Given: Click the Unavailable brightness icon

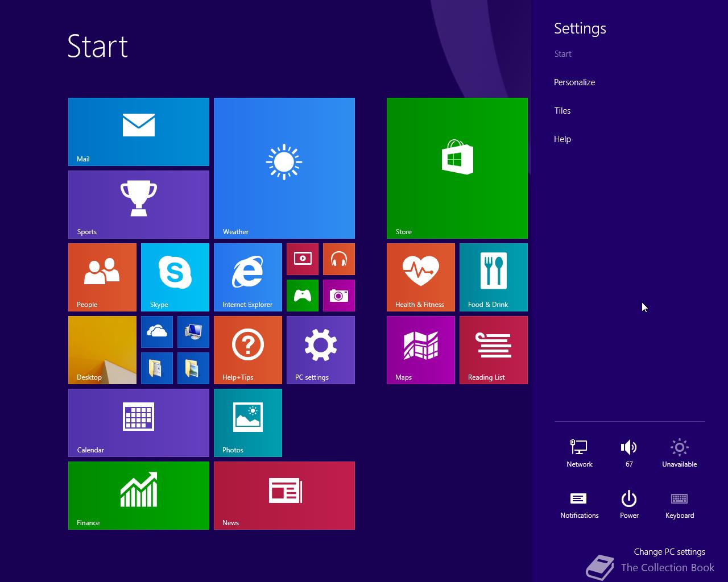Looking at the screenshot, I should [680, 454].
